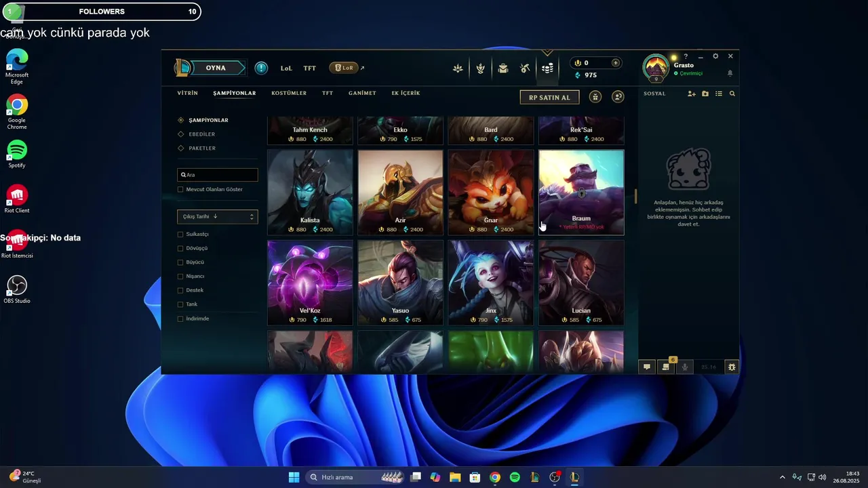Click RP SATIN AL button
The width and height of the screenshot is (868, 488).
click(x=550, y=97)
